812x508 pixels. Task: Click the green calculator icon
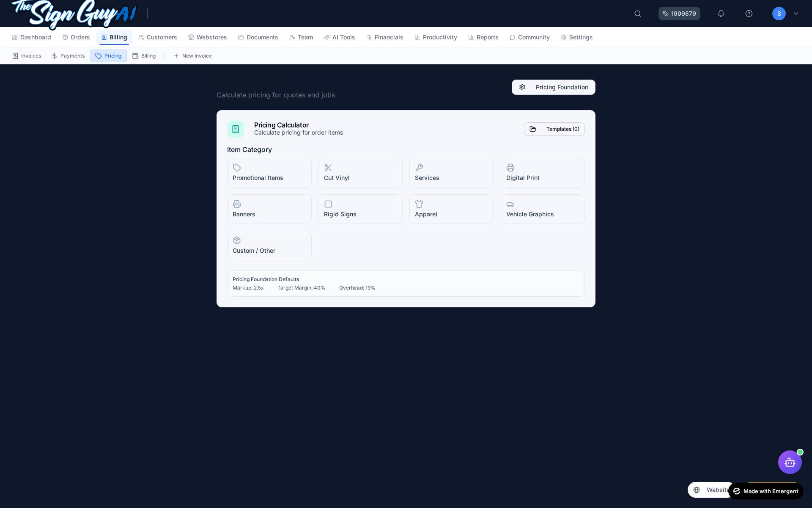tap(236, 129)
